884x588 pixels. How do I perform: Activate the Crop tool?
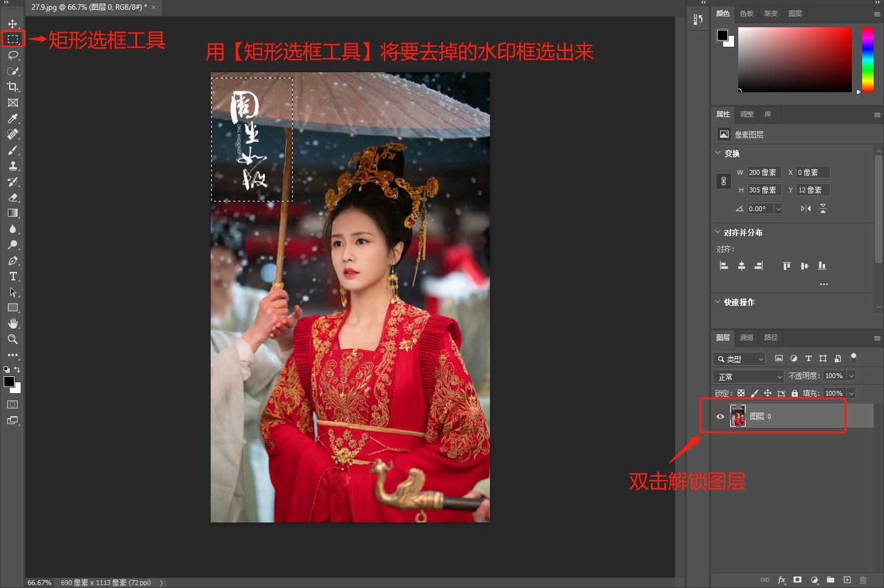coord(13,87)
